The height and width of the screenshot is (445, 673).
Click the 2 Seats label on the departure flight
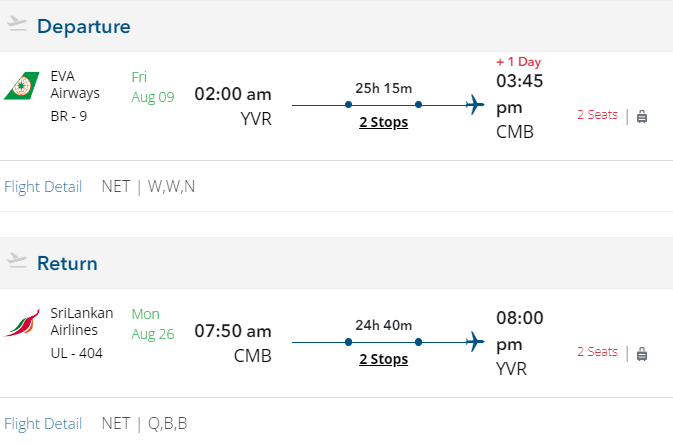coord(597,114)
